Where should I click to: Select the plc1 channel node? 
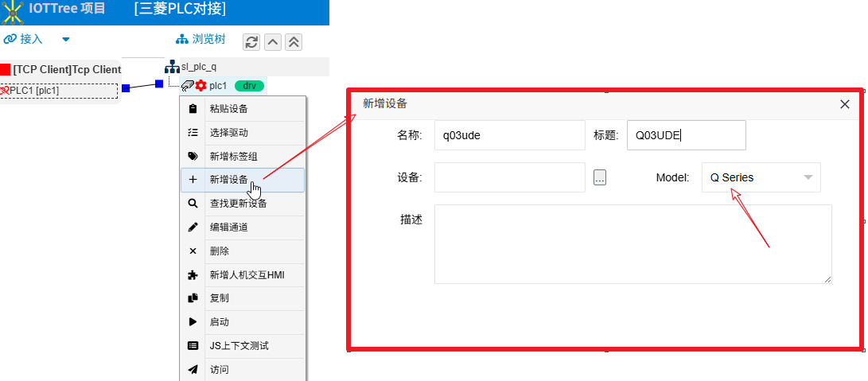218,86
